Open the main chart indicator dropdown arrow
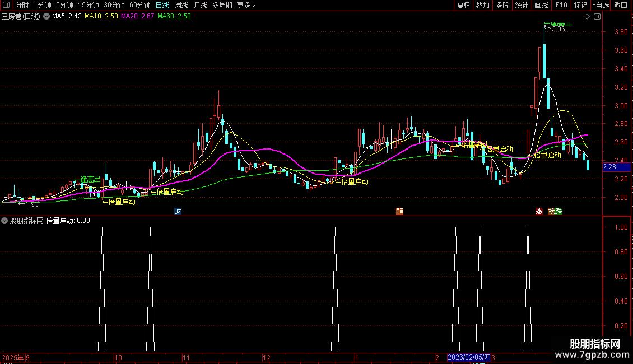The height and width of the screenshot is (364, 633). pos(46,17)
